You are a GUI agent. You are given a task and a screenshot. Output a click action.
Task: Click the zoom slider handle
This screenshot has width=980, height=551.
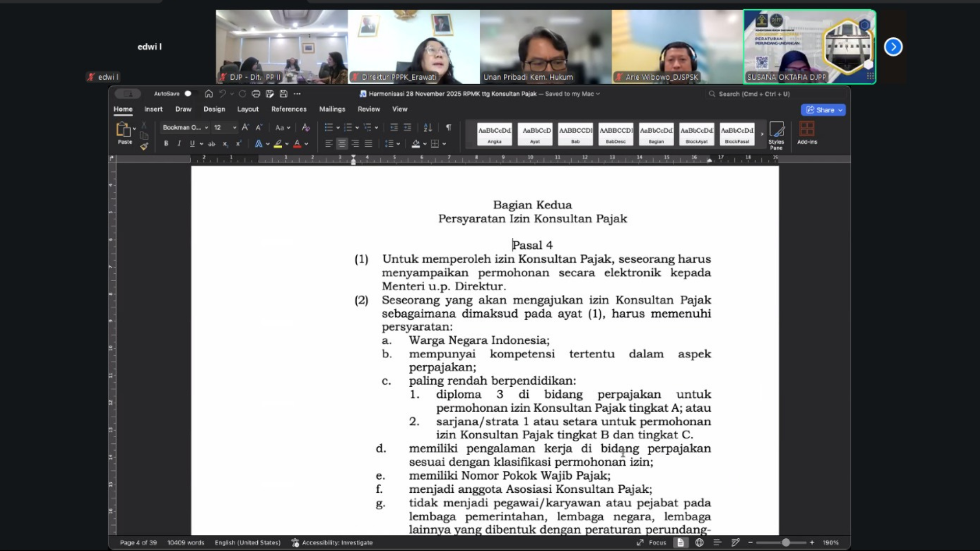pos(786,543)
